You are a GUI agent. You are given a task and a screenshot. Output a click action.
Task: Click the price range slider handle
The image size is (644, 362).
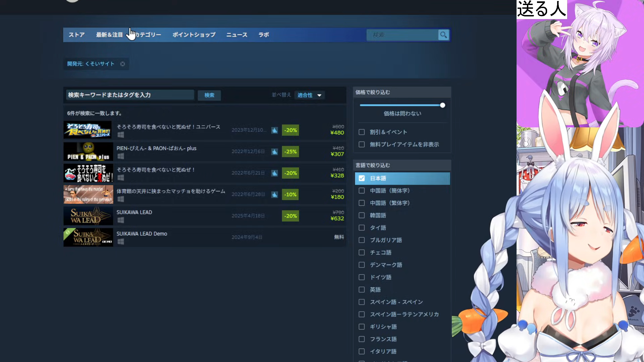pos(443,105)
